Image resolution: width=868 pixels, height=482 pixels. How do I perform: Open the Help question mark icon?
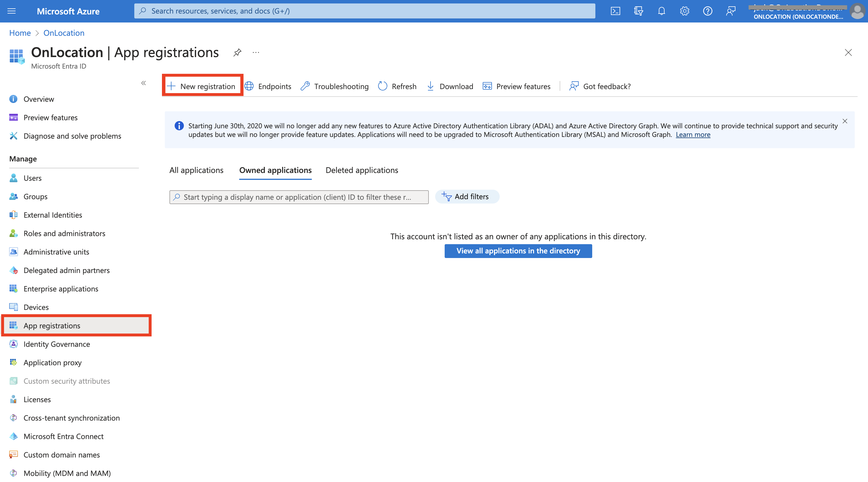[x=707, y=11]
